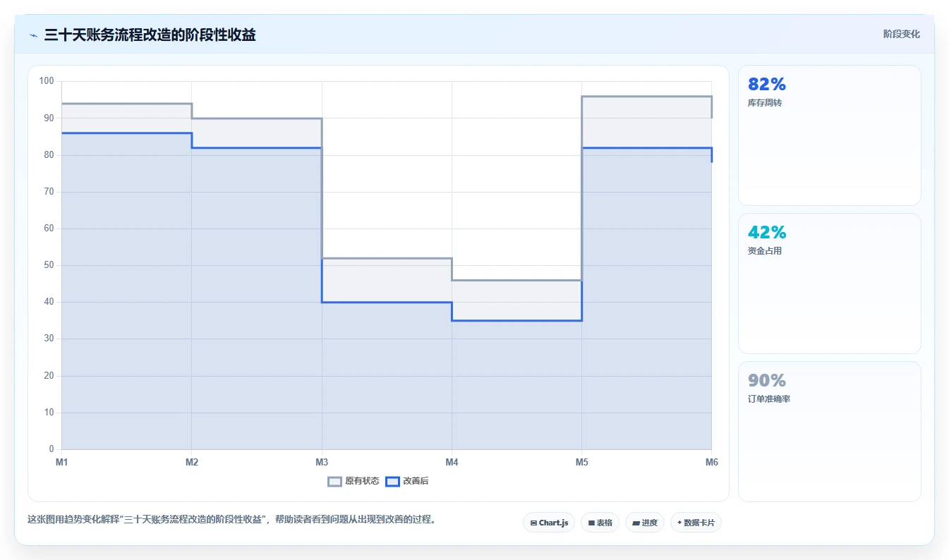
Task: Click the M1 x-axis label
Action: click(62, 462)
